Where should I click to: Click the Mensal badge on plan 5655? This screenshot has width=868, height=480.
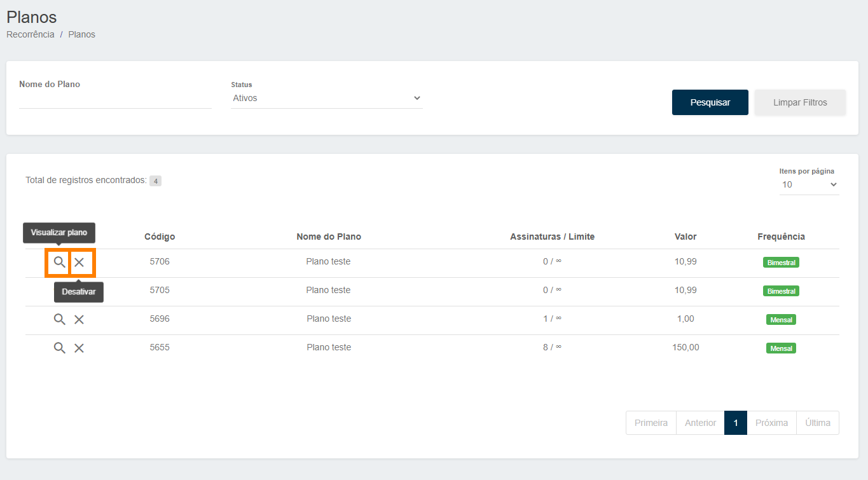(781, 348)
